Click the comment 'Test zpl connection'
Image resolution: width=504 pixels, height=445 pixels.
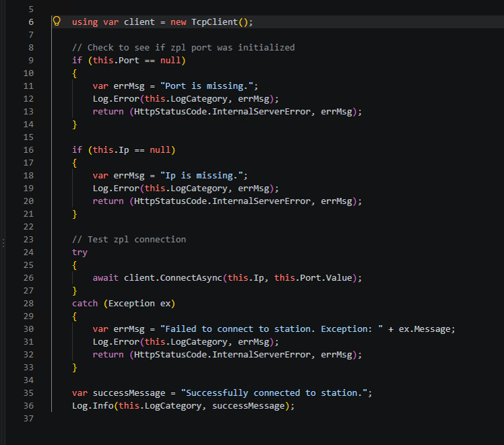pyautogui.click(x=129, y=240)
